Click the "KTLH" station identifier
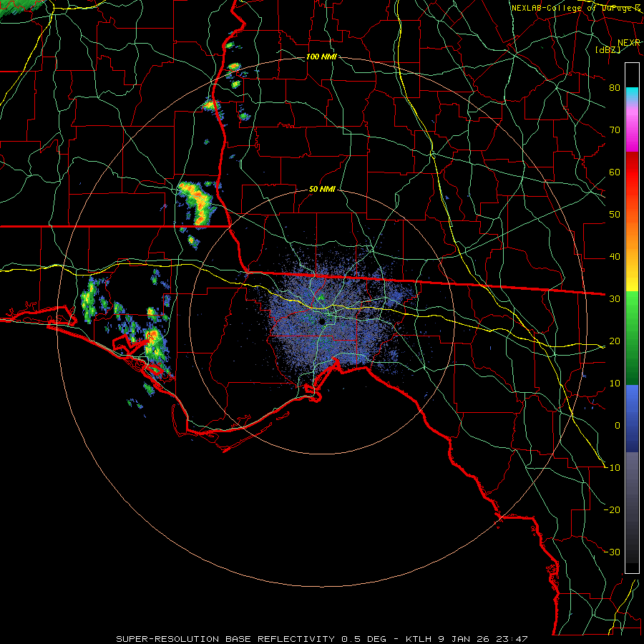The height and width of the screenshot is (644, 644). click(x=418, y=639)
